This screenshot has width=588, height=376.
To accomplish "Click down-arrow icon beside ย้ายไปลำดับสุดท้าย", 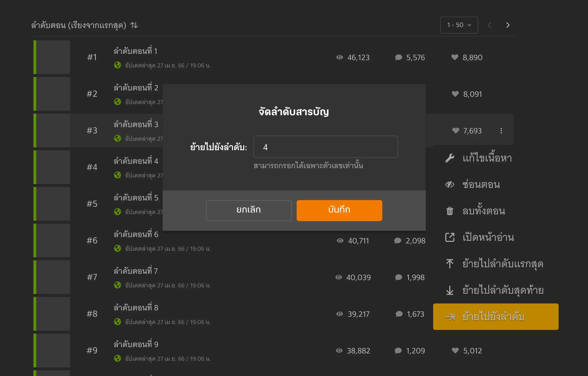I will pyautogui.click(x=450, y=290).
